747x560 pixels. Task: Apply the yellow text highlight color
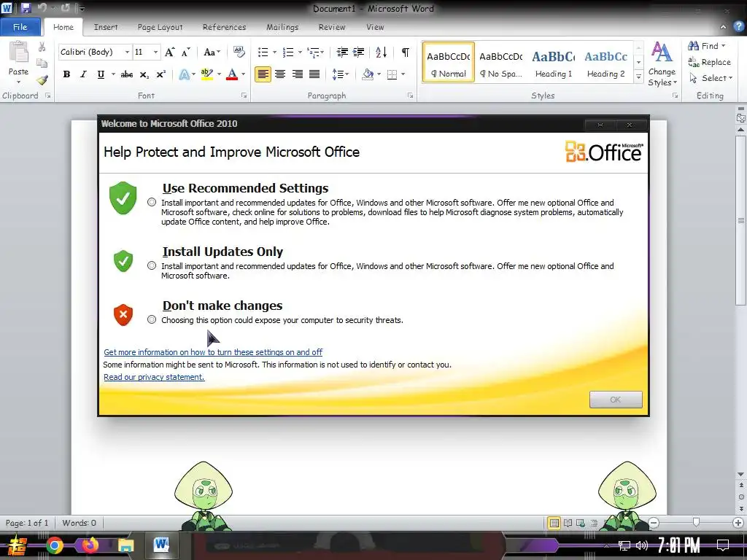click(206, 74)
